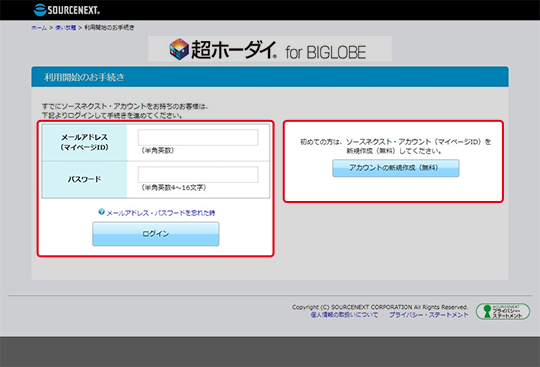Click the Copyright SOURCENEXT CORPORATION text
Screen dimensions: 540x367
(380, 307)
